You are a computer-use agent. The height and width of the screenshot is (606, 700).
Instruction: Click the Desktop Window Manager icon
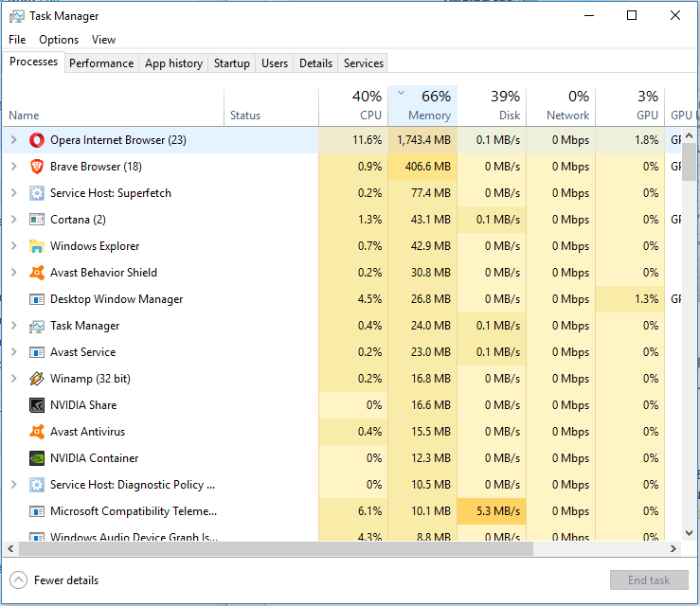pos(37,299)
